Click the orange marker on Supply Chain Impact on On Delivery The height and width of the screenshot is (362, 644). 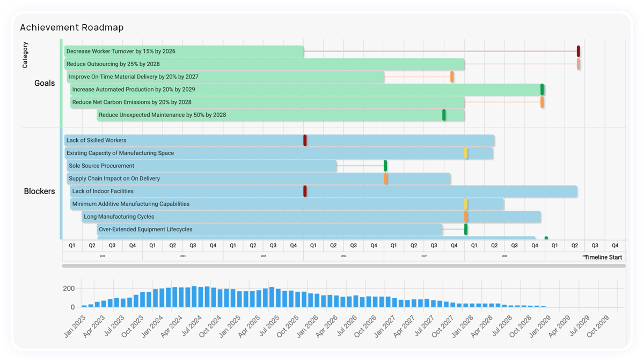point(385,178)
